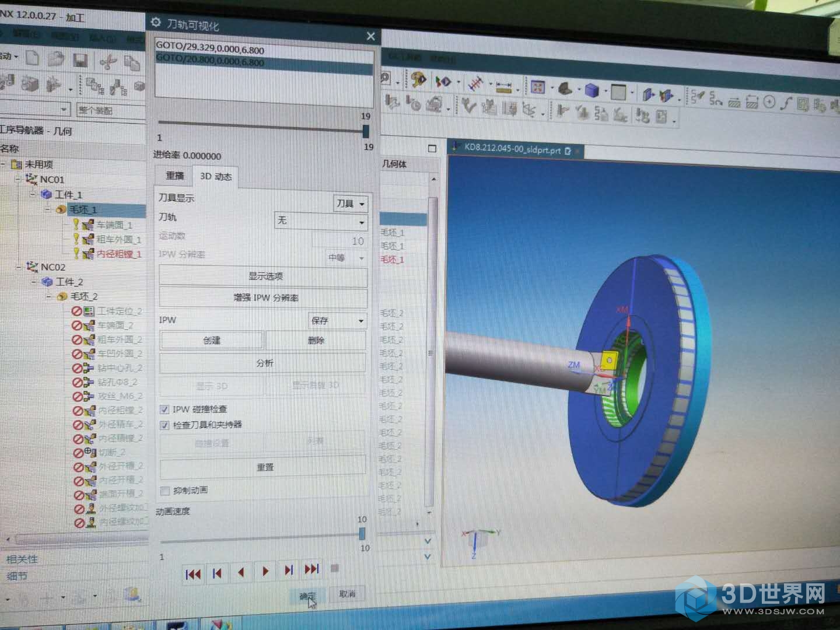Click the Play forward playback button
The image size is (840, 630).
pos(265,571)
